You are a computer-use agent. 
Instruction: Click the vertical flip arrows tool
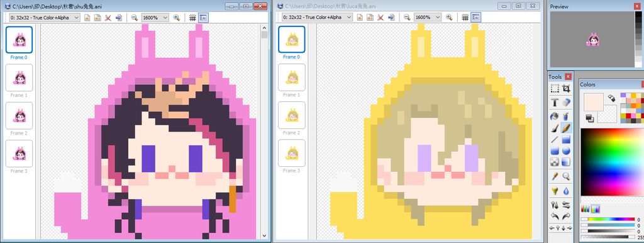click(555, 205)
